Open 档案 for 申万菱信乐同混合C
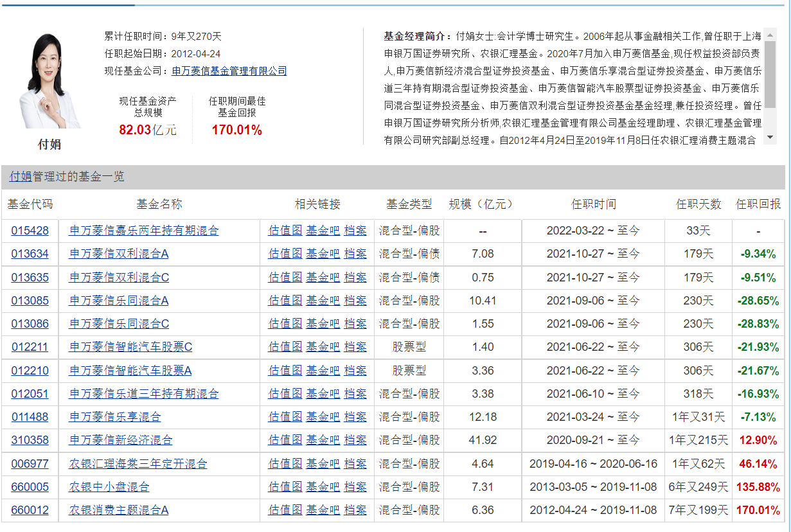This screenshot has width=791, height=532. coord(355,324)
